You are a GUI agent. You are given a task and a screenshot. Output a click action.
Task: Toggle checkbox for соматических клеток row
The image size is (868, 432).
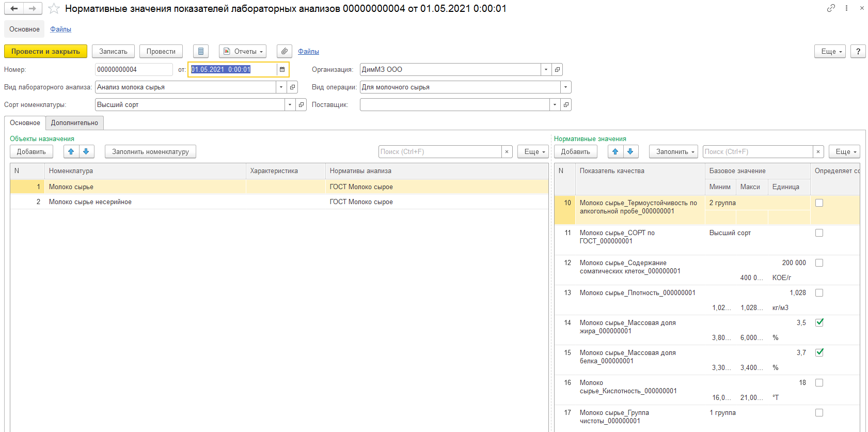(819, 263)
